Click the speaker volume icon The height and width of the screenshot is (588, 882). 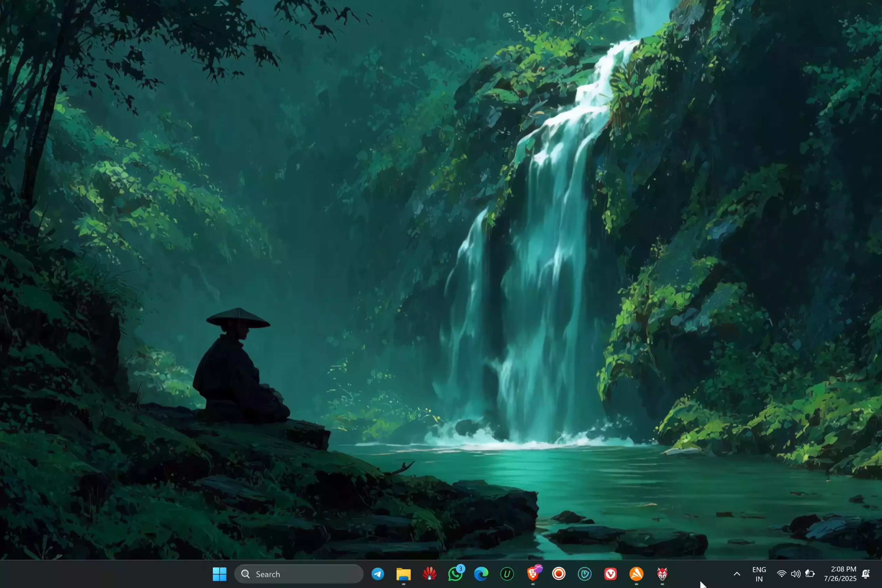coord(796,574)
